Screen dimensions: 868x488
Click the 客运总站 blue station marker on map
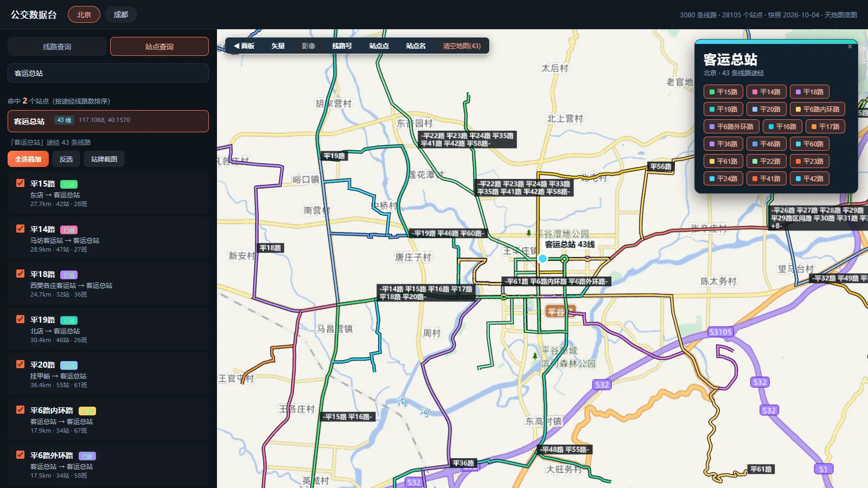click(542, 259)
